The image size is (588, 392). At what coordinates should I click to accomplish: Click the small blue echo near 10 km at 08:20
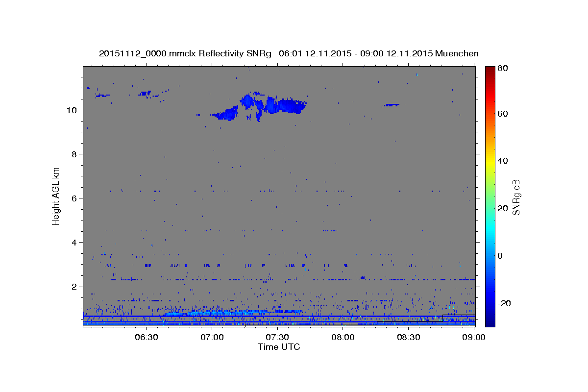point(392,104)
